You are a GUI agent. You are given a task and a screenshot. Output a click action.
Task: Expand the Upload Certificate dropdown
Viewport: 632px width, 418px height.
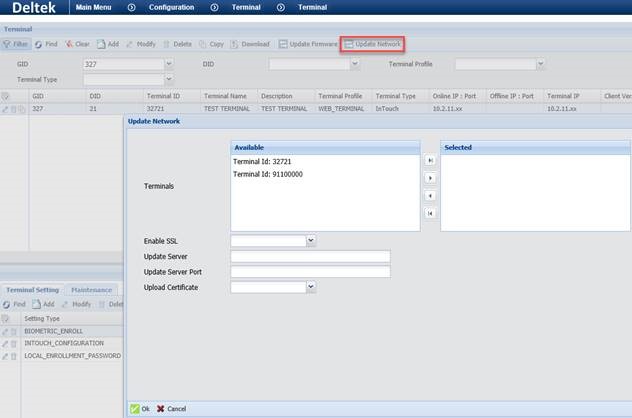(310, 287)
